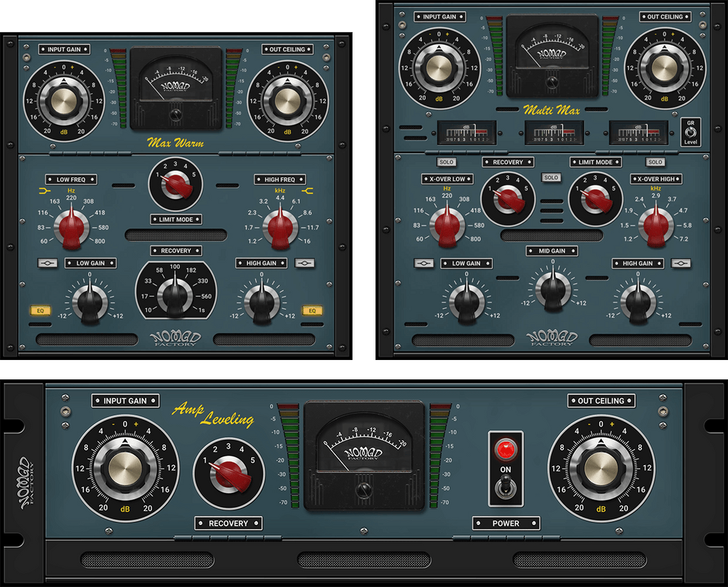Solo the high band in Multi Max
Viewport: 728px width, 587px height.
coord(655,162)
